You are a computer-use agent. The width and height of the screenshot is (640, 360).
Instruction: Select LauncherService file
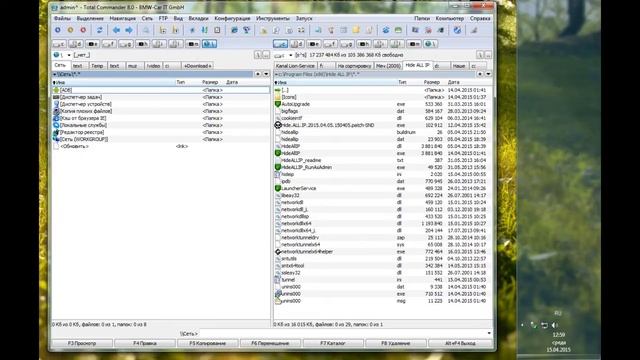point(383,189)
